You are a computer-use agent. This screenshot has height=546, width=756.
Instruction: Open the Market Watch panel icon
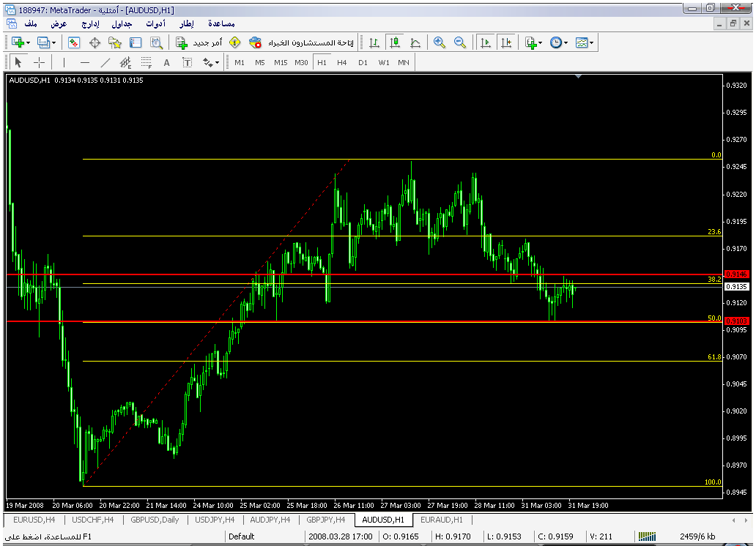pos(74,43)
